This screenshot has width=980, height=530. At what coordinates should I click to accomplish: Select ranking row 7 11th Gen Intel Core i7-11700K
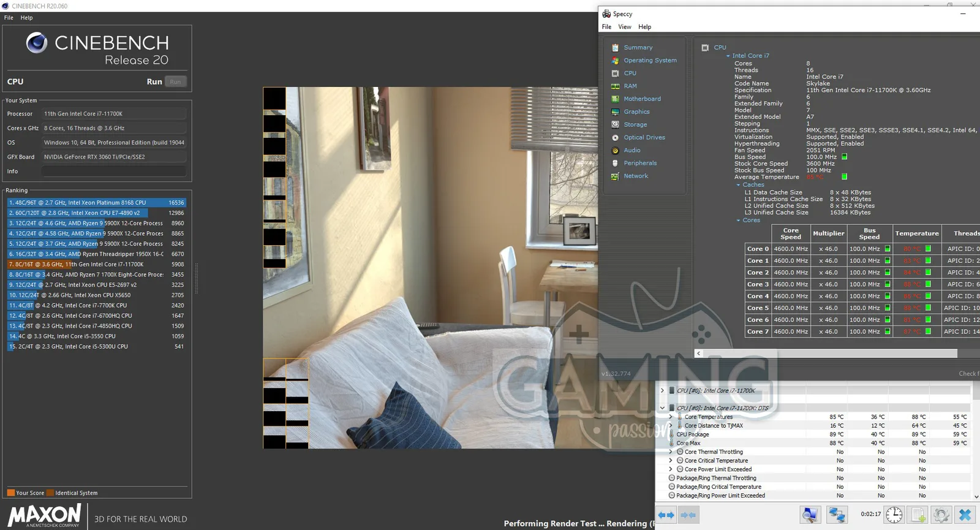[x=97, y=265]
